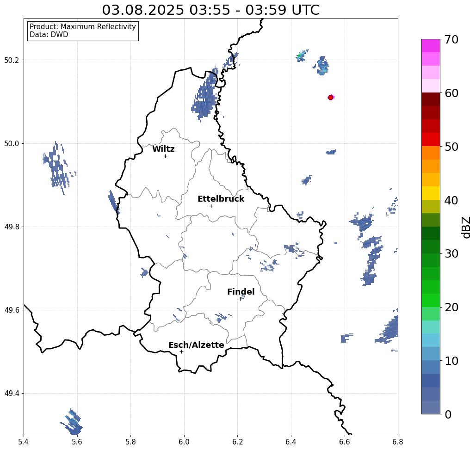Viewport: 476px width, 450px height.
Task: Click the colorbar tick label 10
Action: [451, 361]
